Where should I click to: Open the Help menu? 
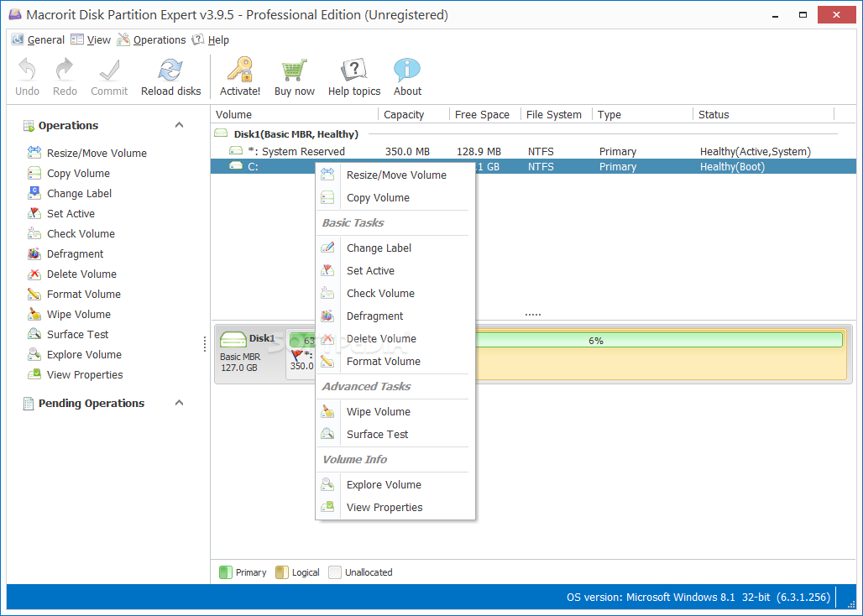coord(210,39)
